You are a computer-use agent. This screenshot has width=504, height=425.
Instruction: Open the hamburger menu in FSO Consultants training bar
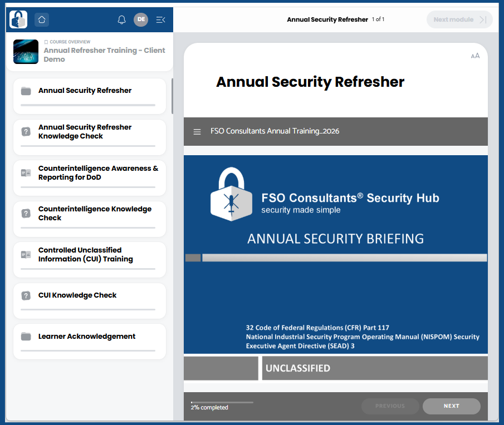pyautogui.click(x=197, y=132)
